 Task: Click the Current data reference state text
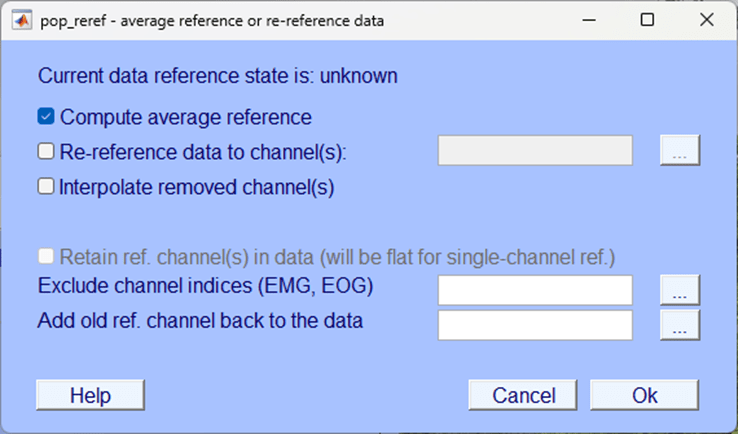point(218,75)
